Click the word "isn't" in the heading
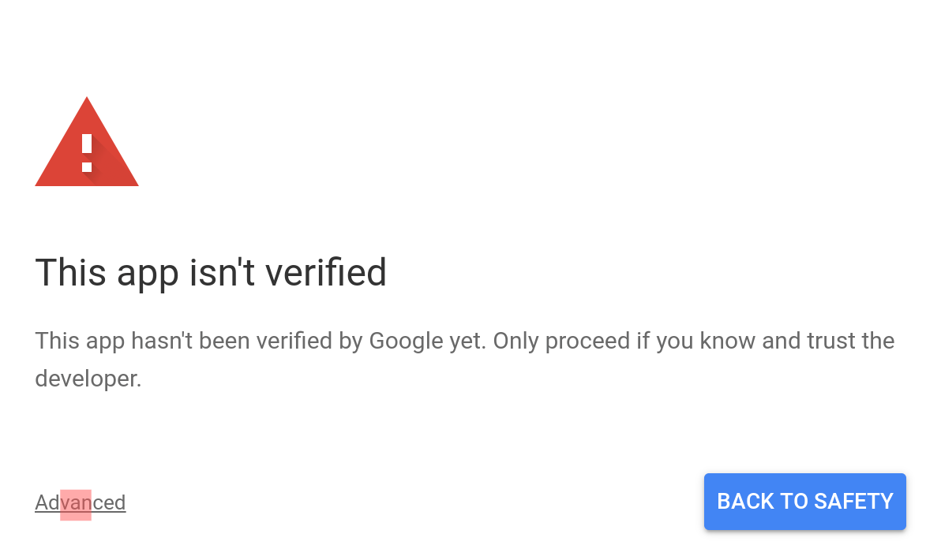The width and height of the screenshot is (941, 560). [x=222, y=273]
